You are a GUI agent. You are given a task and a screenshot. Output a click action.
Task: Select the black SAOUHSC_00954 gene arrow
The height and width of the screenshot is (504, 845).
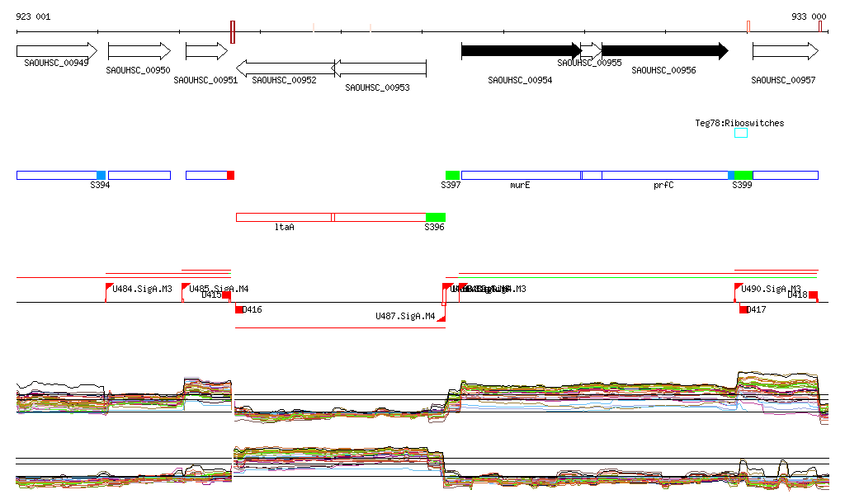pyautogui.click(x=522, y=51)
